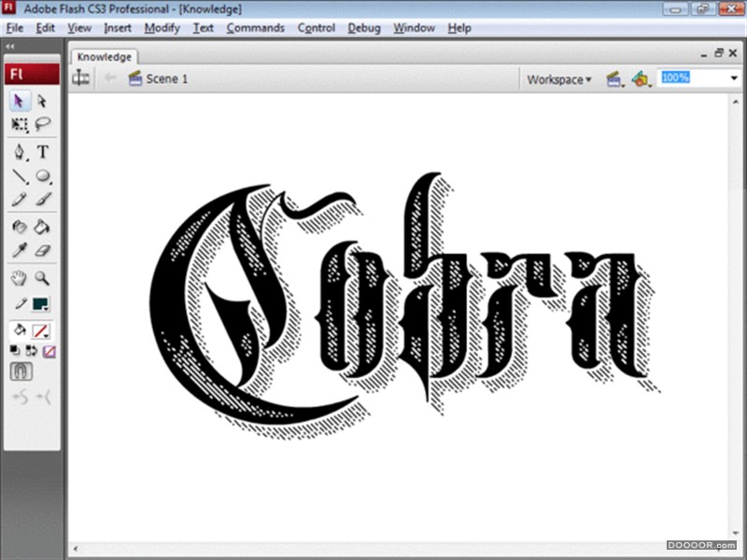Viewport: 747px width, 560px height.
Task: Toggle Snap to Objects magnet
Action: tap(21, 371)
